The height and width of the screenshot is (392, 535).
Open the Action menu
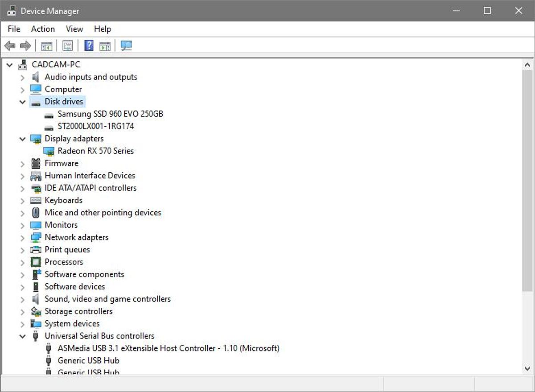(43, 29)
